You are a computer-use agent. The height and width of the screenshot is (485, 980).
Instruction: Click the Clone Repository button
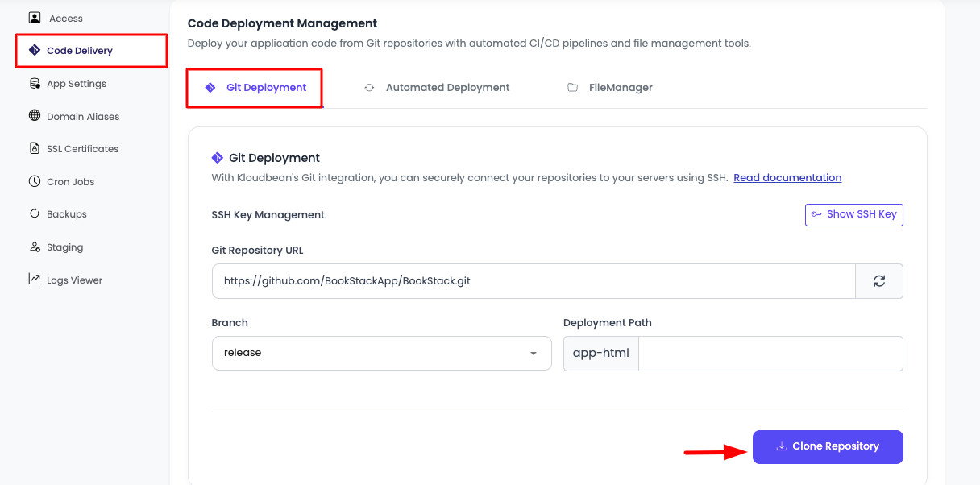[828, 446]
